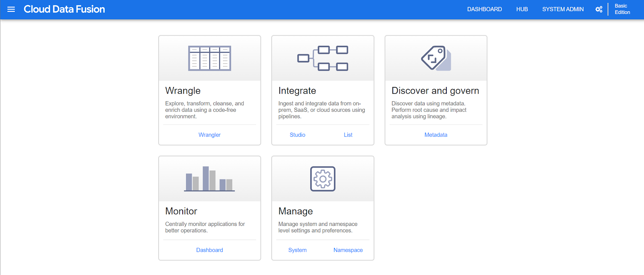This screenshot has height=275, width=644.
Task: Open the System link under Manage
Action: pyautogui.click(x=297, y=250)
